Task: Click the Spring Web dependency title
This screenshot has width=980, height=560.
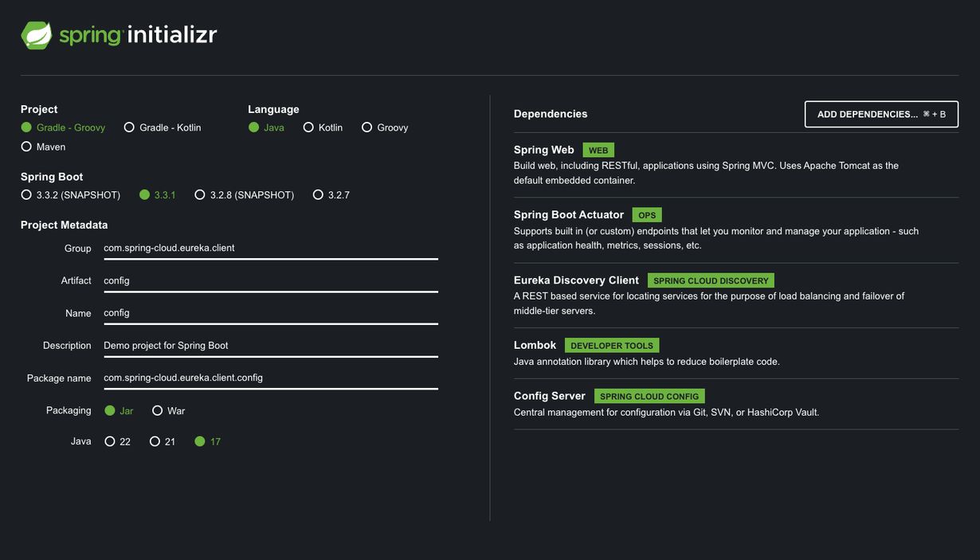Action: click(x=544, y=150)
